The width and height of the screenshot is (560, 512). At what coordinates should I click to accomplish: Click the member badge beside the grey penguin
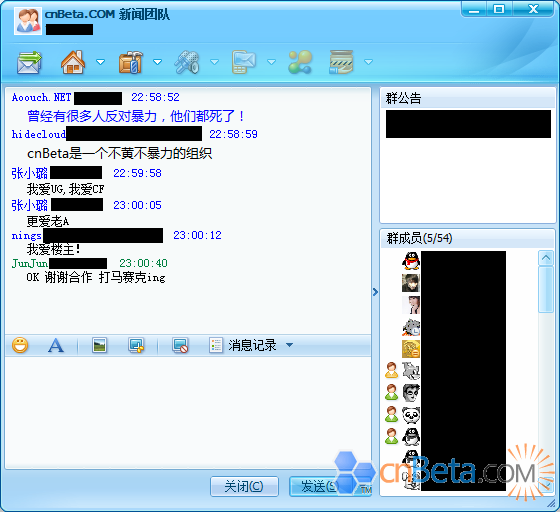pyautogui.click(x=391, y=436)
